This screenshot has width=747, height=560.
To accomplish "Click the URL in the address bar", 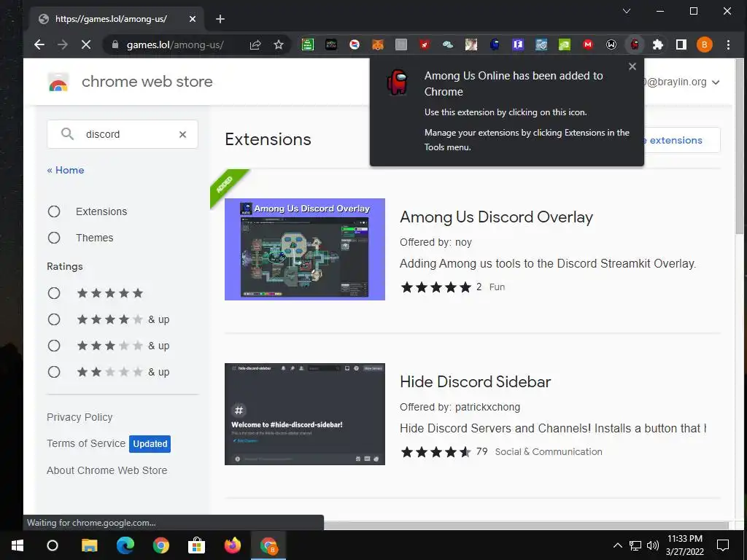I will click(175, 44).
